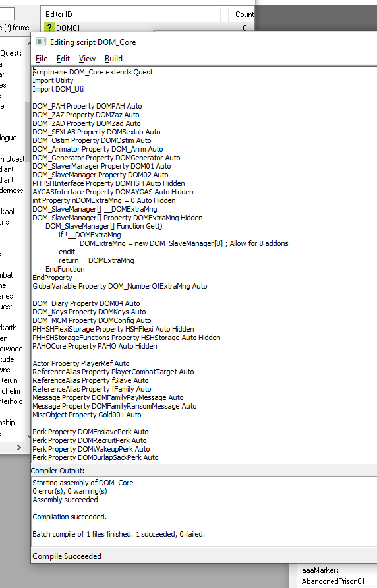
Task: Click the 'DOM_Keys Property DOMKeys Auto' line
Action: click(x=89, y=312)
